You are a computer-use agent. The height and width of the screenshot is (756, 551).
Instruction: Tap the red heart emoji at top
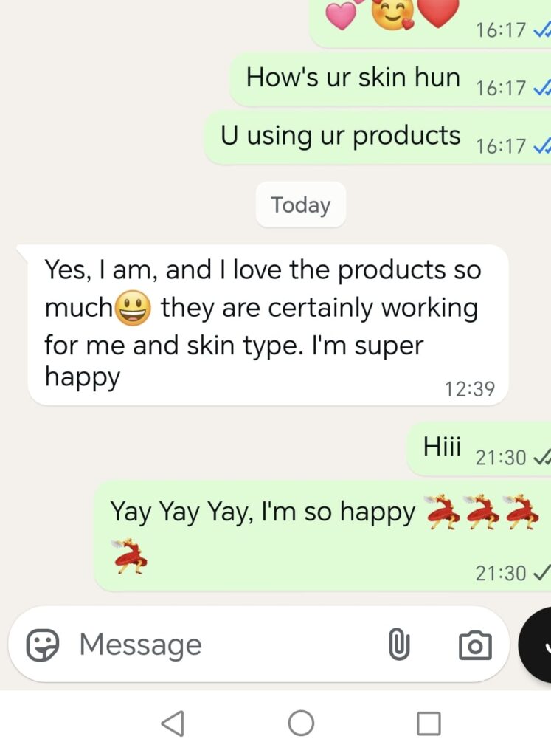click(x=438, y=13)
